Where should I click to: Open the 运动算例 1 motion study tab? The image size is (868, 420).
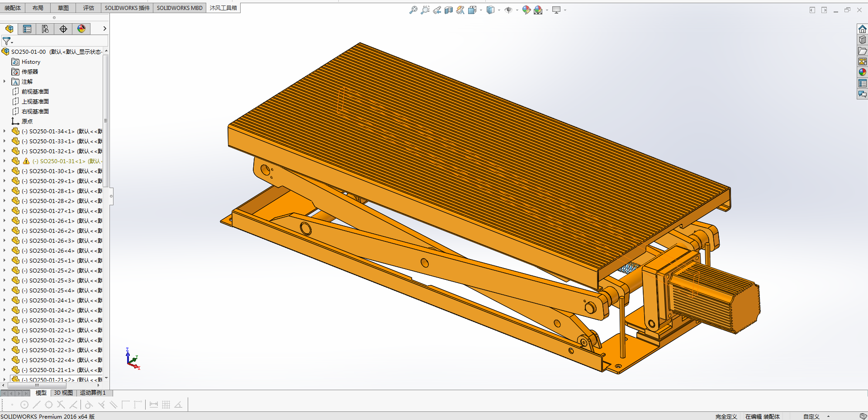point(93,393)
